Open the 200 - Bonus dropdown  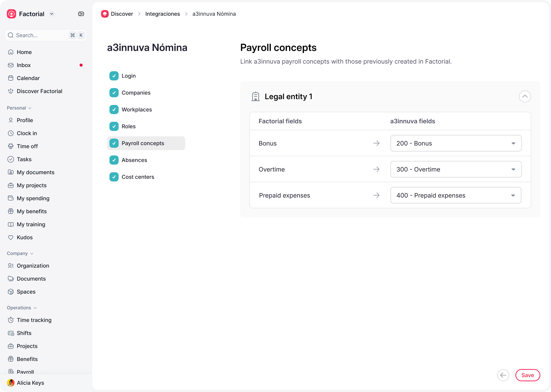(456, 143)
